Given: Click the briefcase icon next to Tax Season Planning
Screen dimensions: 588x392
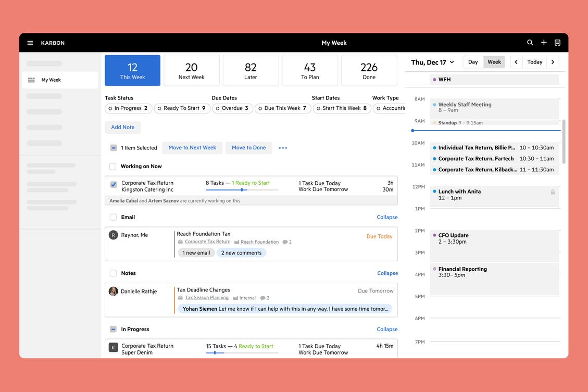Looking at the screenshot, I should click(x=180, y=298).
